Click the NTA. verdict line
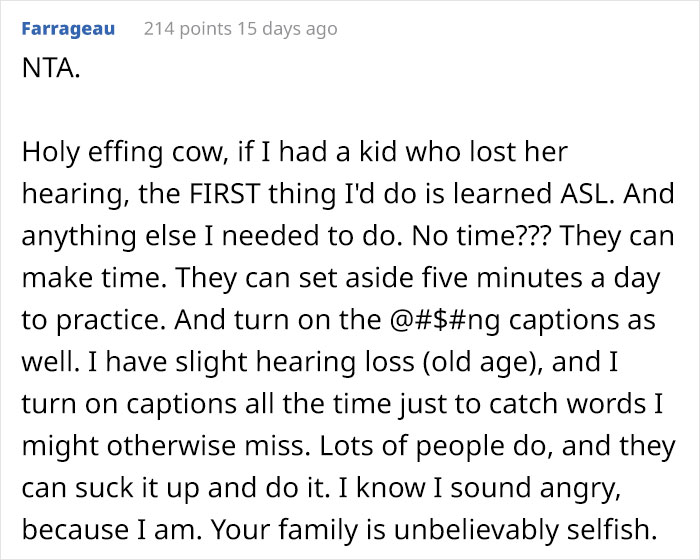 click(49, 72)
